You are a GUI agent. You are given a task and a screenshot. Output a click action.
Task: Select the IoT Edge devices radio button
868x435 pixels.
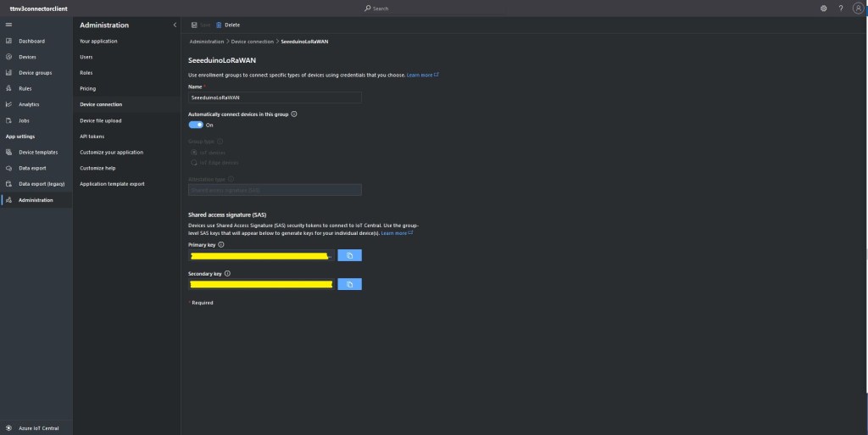pos(193,161)
